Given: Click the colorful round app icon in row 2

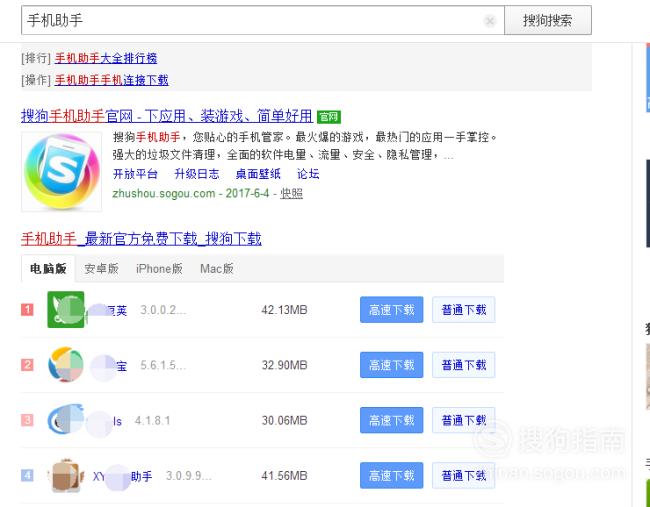Looking at the screenshot, I should click(65, 365).
